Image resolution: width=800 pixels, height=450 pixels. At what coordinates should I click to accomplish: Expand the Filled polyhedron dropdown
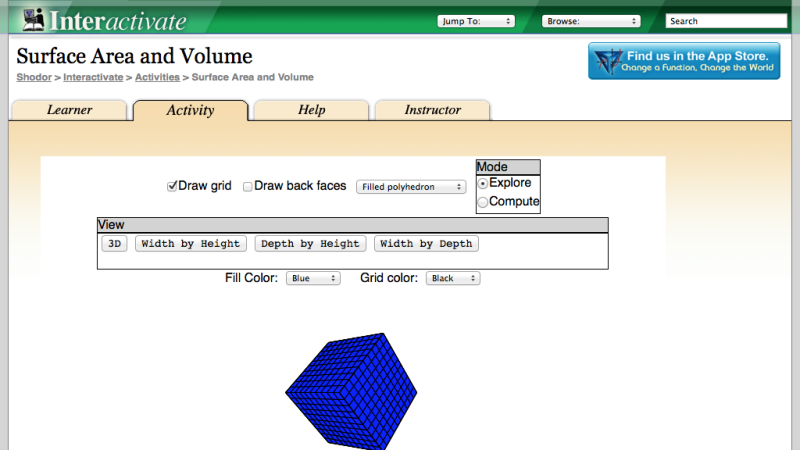tap(411, 187)
